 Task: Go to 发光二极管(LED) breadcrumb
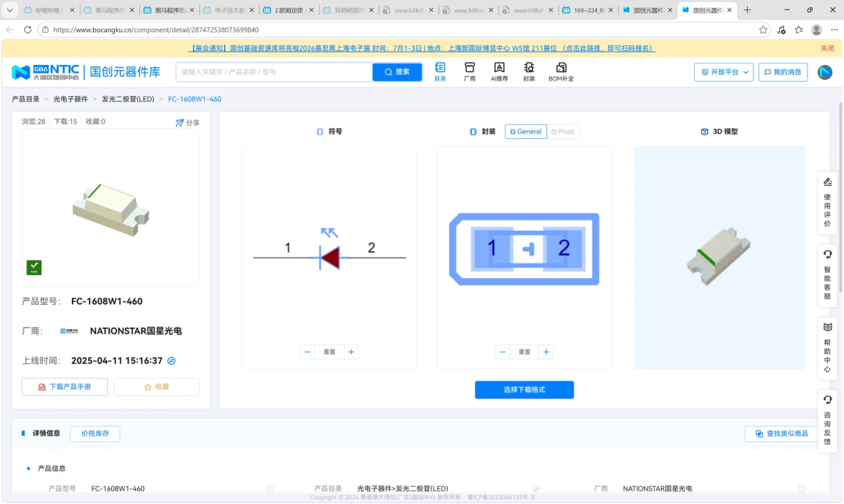pyautogui.click(x=128, y=99)
